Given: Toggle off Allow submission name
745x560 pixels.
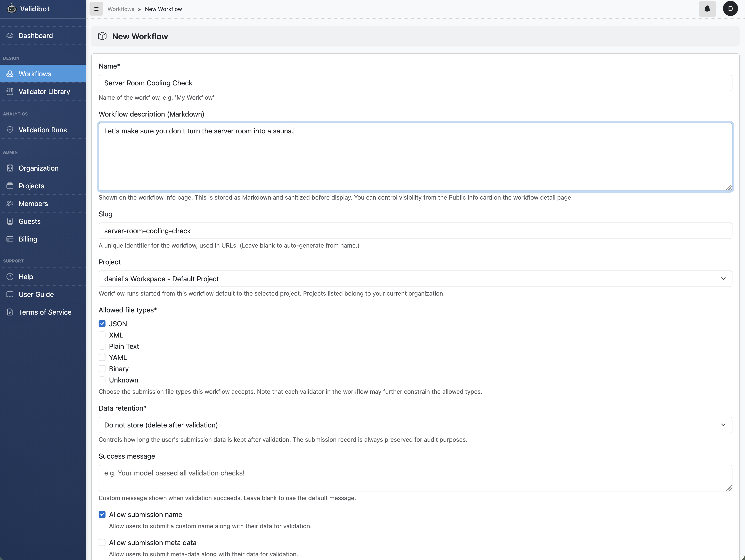Looking at the screenshot, I should pos(102,515).
